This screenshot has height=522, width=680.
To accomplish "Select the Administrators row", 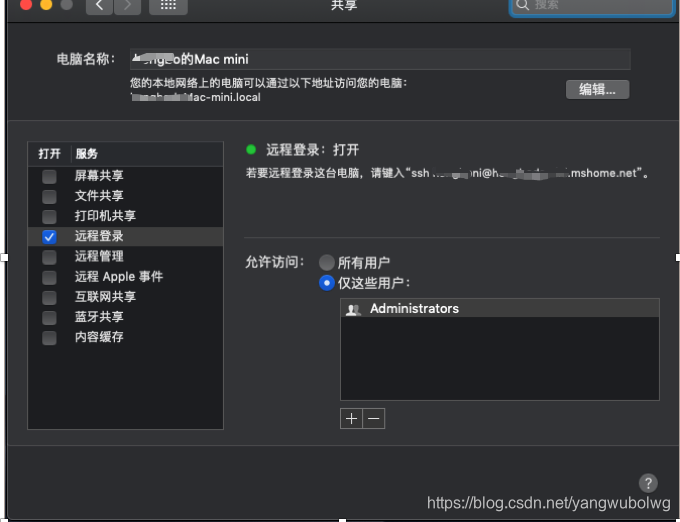I will pyautogui.click(x=500, y=308).
